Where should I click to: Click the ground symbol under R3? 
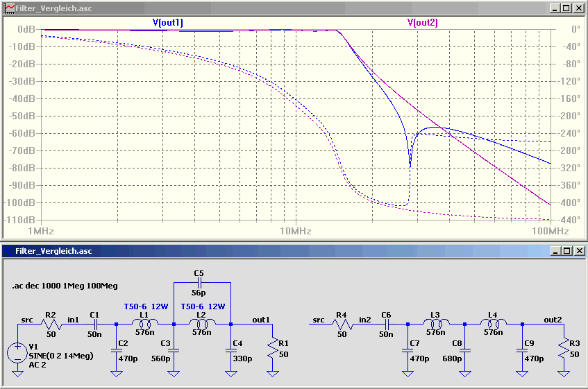[x=564, y=374]
